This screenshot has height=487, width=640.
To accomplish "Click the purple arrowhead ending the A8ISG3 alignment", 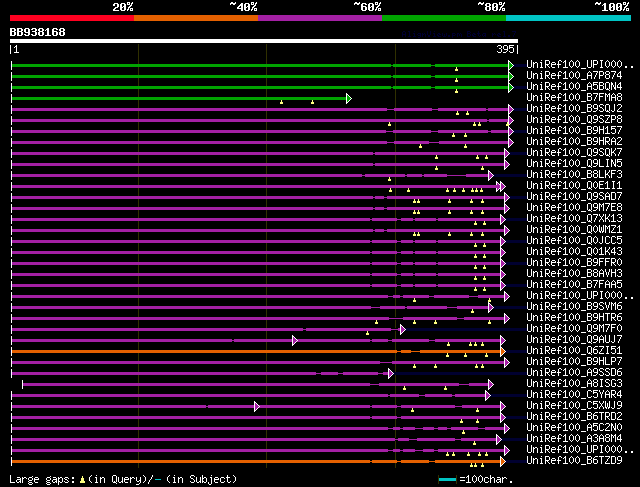I will 491,385.
